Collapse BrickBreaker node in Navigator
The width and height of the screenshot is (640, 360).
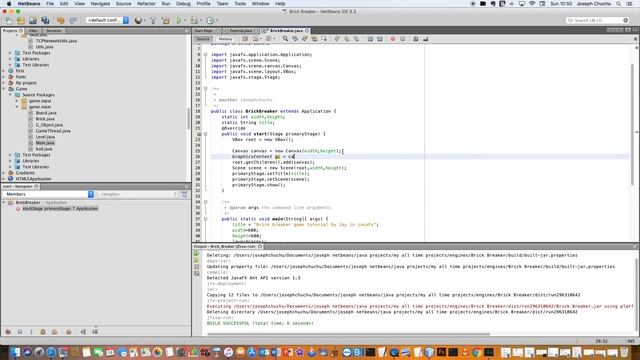(4, 202)
